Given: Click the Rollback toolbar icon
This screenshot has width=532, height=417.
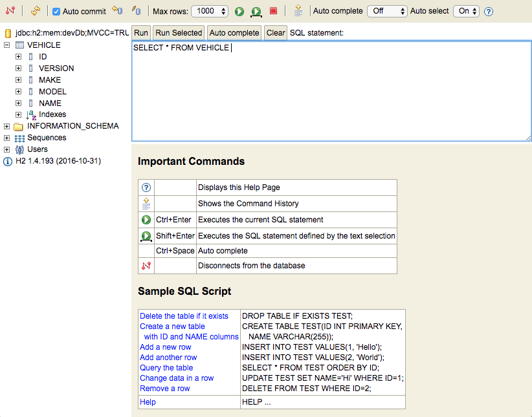Looking at the screenshot, I should coord(117,10).
